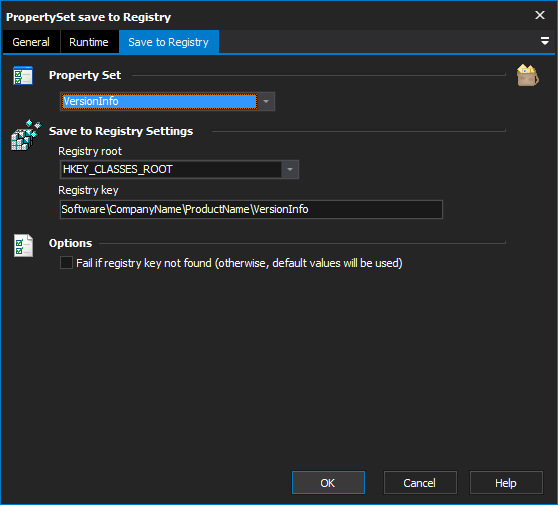Switch to the Runtime tab
This screenshot has width=558, height=505.
click(89, 42)
